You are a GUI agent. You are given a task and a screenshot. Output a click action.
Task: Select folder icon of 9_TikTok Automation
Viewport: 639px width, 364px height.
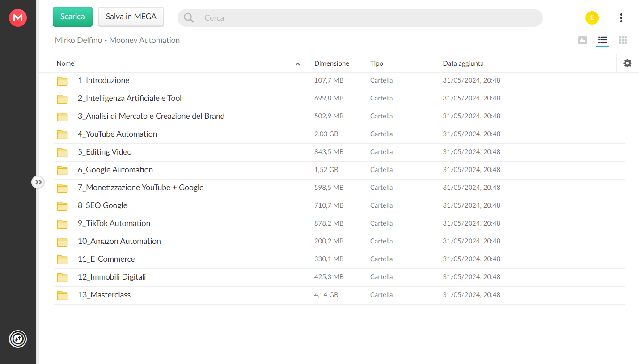click(62, 224)
